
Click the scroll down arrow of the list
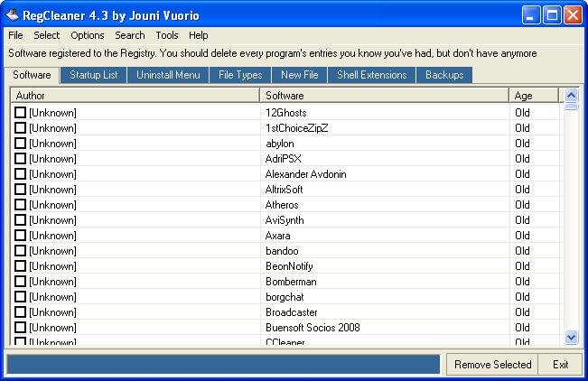click(x=571, y=337)
